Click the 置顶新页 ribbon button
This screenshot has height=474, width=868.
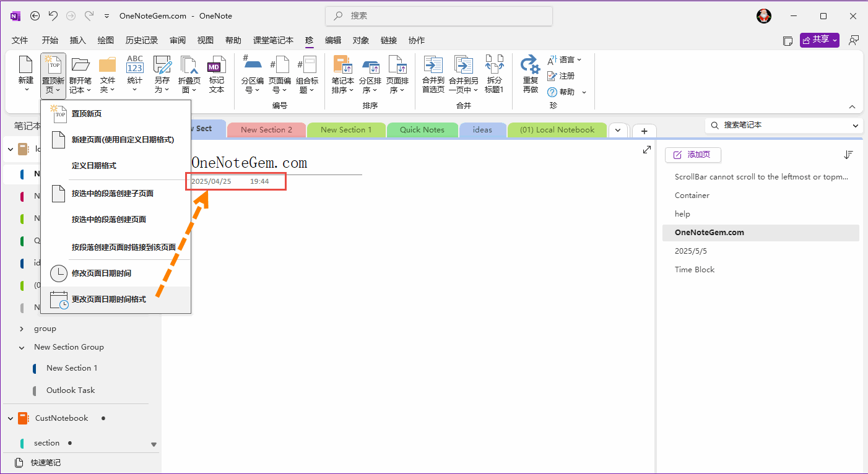(x=53, y=75)
